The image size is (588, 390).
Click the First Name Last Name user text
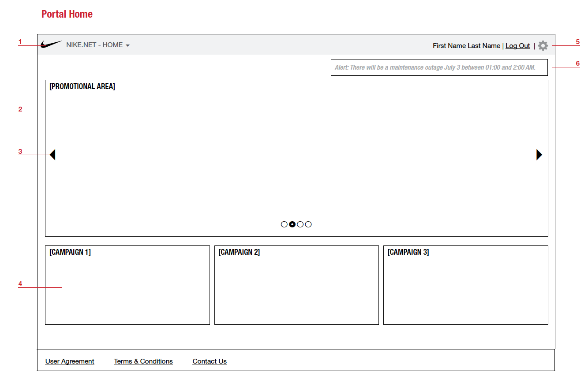pyautogui.click(x=466, y=46)
